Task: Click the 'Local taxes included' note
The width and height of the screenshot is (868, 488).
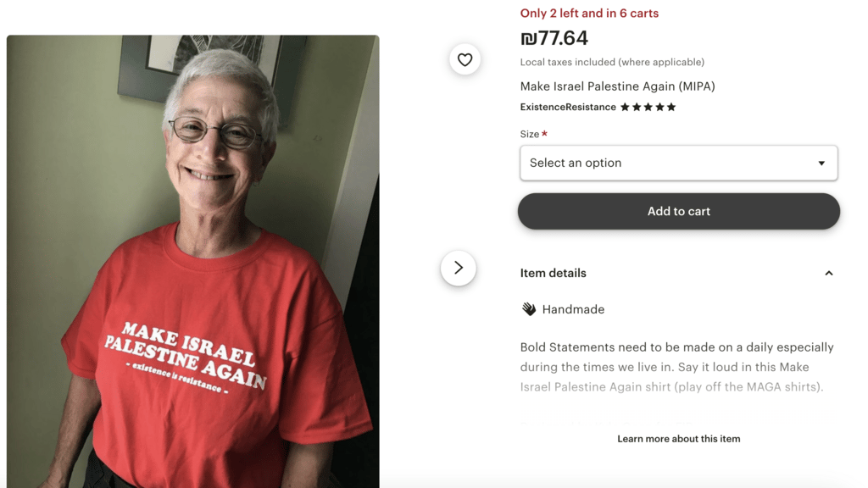Action: tap(612, 62)
